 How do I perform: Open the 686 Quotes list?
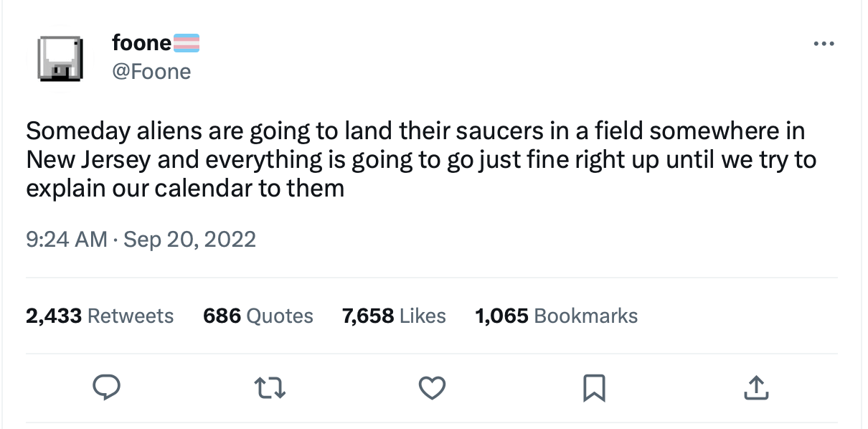click(257, 316)
